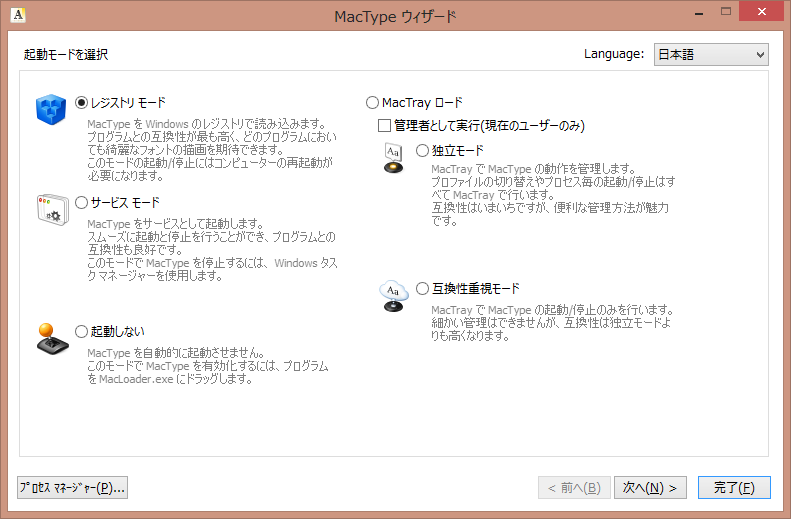This screenshot has width=791, height=519.
Task: Click description text starting MacType を Windows のレジストリ
Action: coord(211,150)
